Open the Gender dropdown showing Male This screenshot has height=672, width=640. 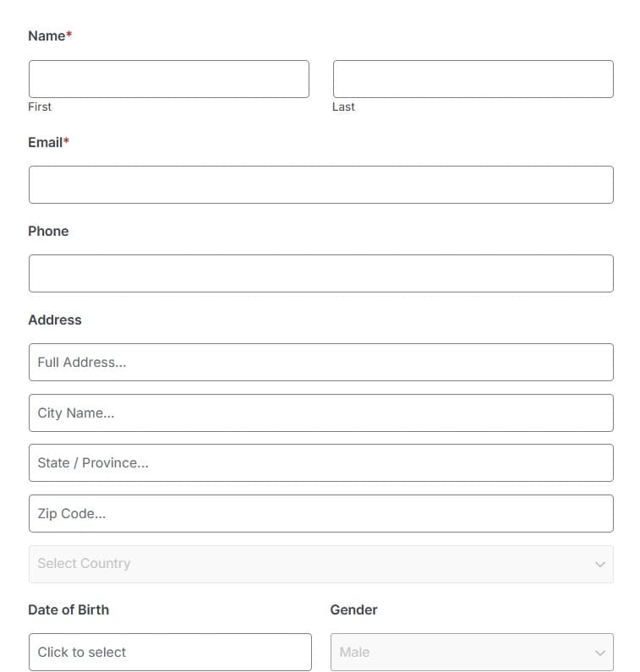coord(472,652)
